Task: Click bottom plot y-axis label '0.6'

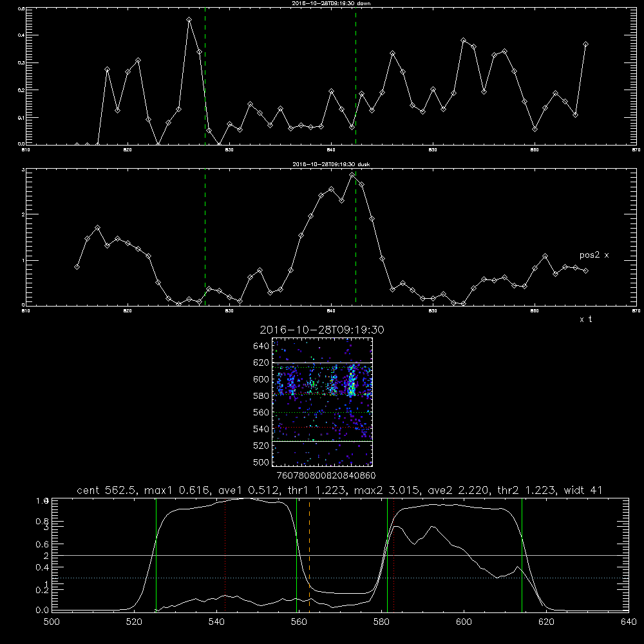Action: tap(43, 544)
